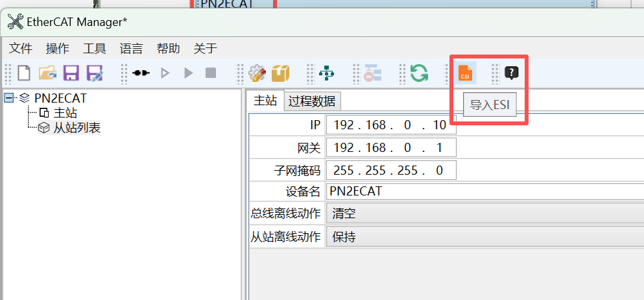Switch to the 主站 tab
The width and height of the screenshot is (644, 300).
tap(265, 101)
